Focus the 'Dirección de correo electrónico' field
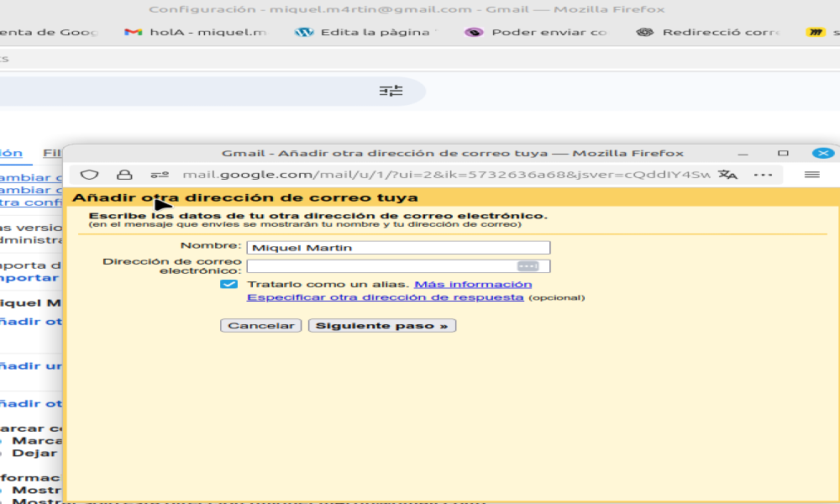 pos(381,266)
